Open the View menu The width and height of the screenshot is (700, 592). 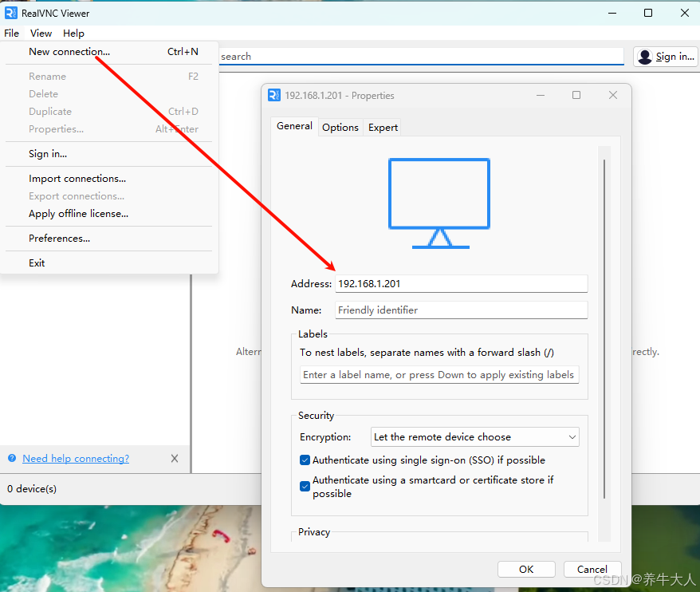tap(41, 34)
